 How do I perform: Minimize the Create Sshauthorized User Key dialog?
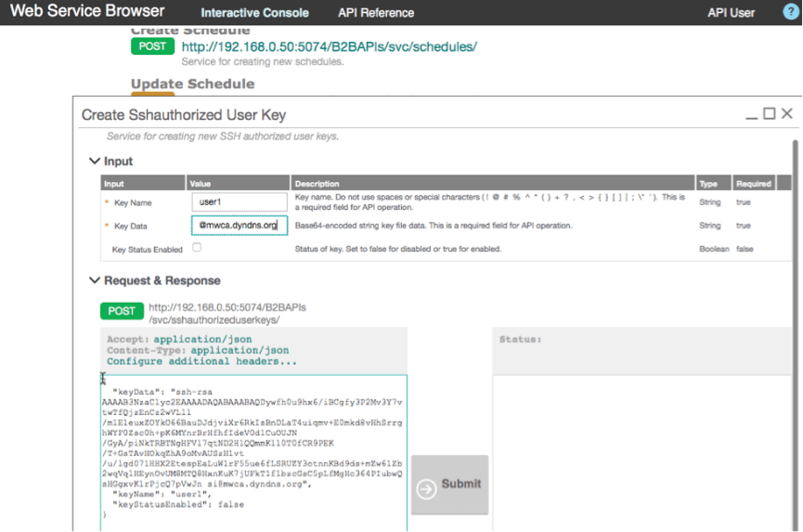(751, 117)
